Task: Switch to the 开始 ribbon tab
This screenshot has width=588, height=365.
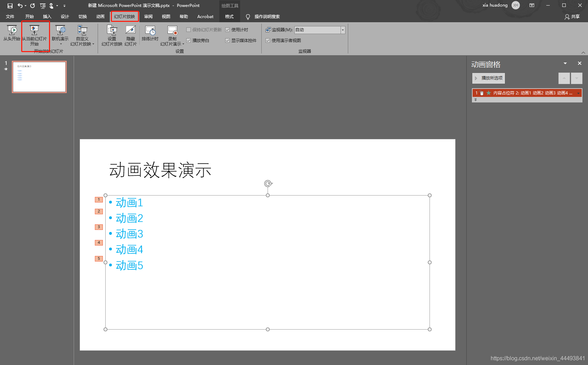Action: pyautogui.click(x=30, y=17)
